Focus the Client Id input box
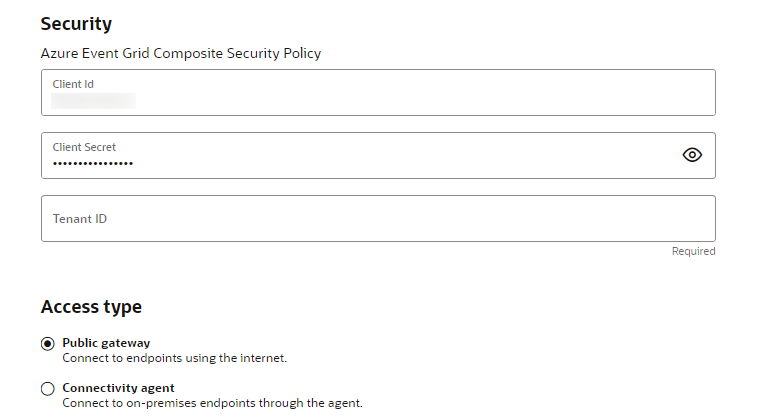 (378, 92)
